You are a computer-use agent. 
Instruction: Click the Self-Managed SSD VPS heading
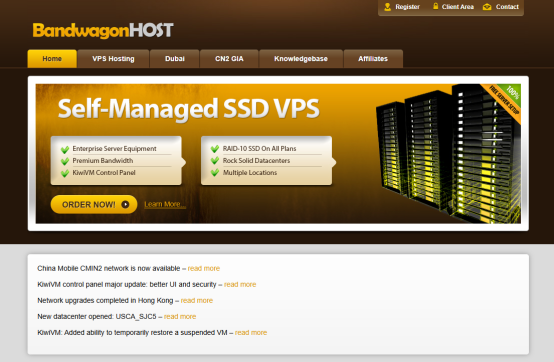coord(189,109)
